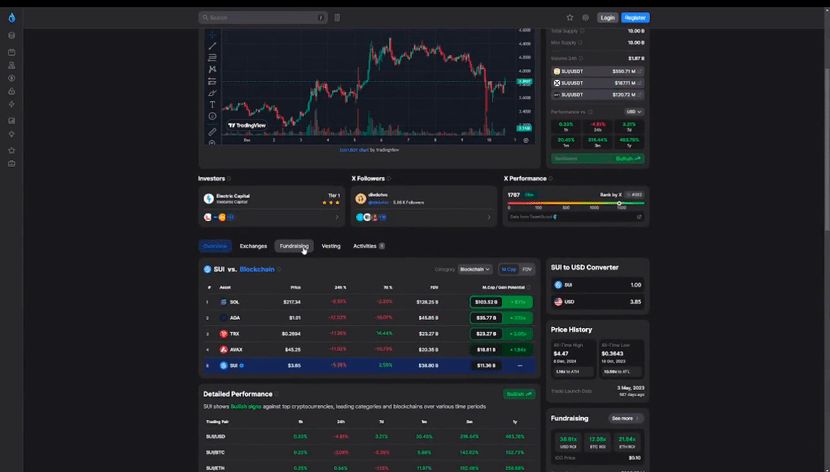Click the All-Time High $4.47 card
This screenshot has height=472, width=830.
click(573, 359)
